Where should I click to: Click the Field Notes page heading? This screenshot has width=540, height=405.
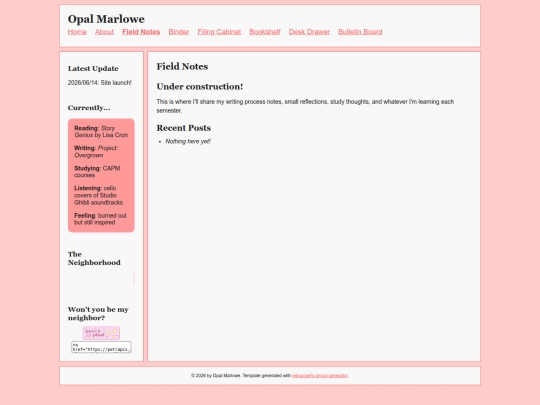pos(182,66)
